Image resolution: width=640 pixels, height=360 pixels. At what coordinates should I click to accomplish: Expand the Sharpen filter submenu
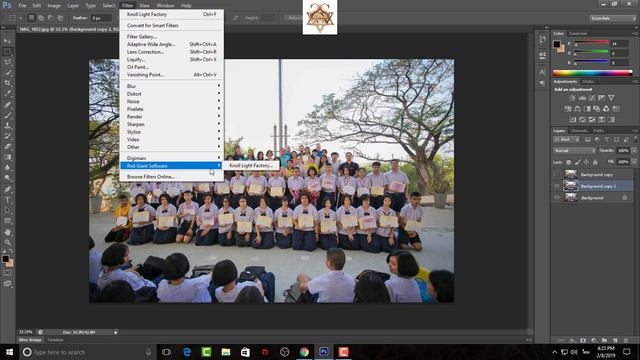tap(171, 124)
